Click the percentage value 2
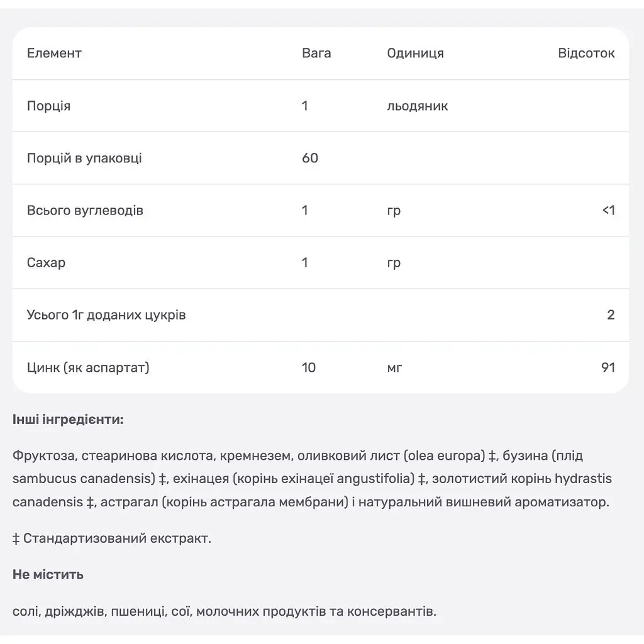This screenshot has height=644, width=644. pos(611,315)
